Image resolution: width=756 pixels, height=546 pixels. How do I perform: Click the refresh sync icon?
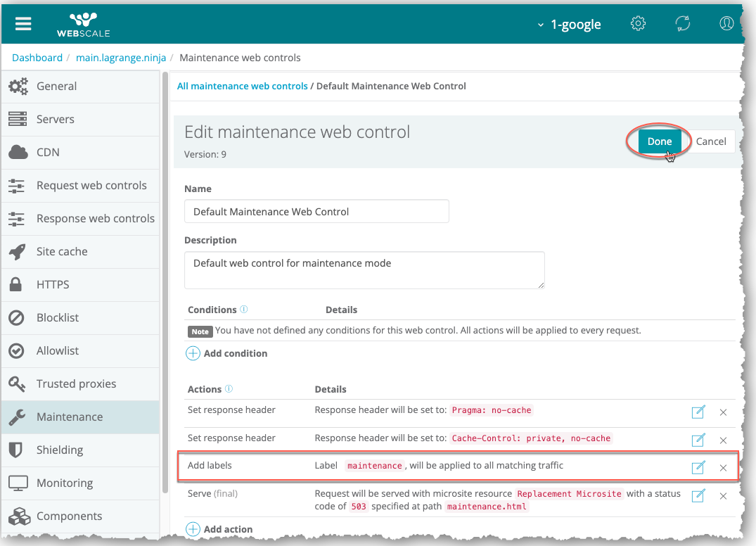tap(682, 23)
